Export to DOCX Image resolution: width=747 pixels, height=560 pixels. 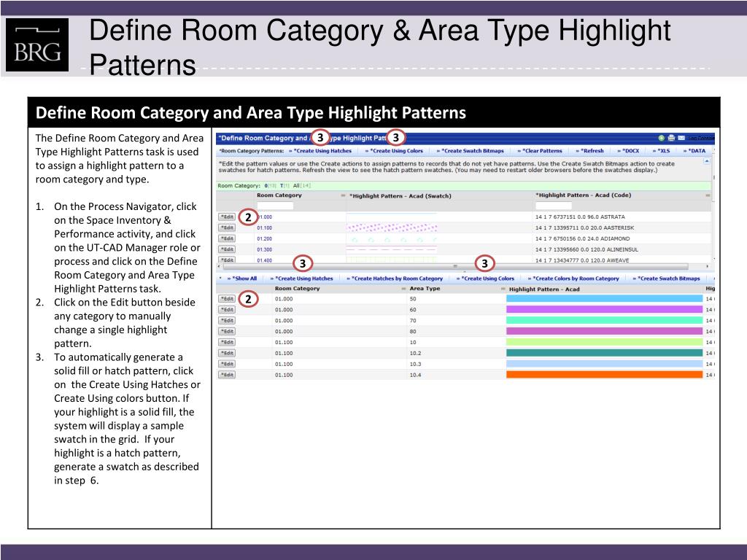(631, 151)
